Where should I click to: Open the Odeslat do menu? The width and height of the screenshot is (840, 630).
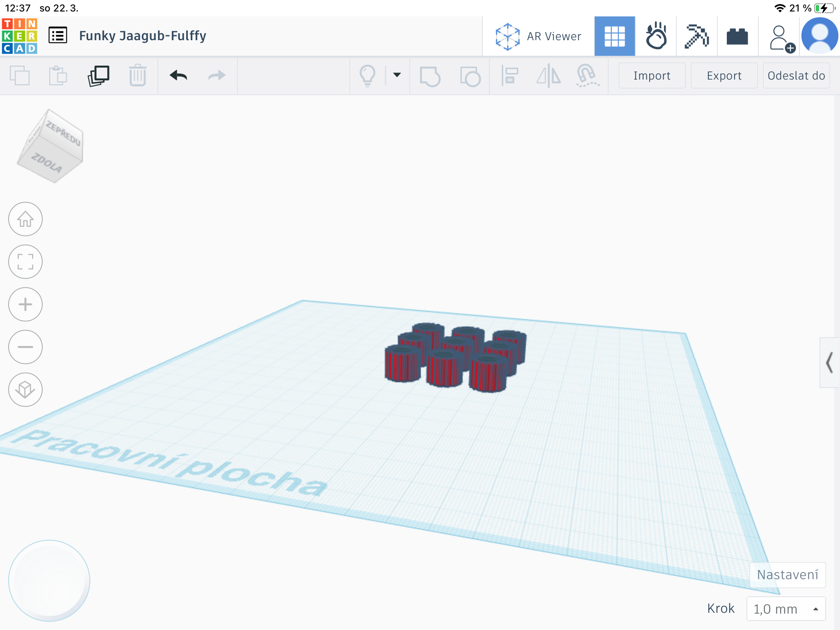(796, 75)
